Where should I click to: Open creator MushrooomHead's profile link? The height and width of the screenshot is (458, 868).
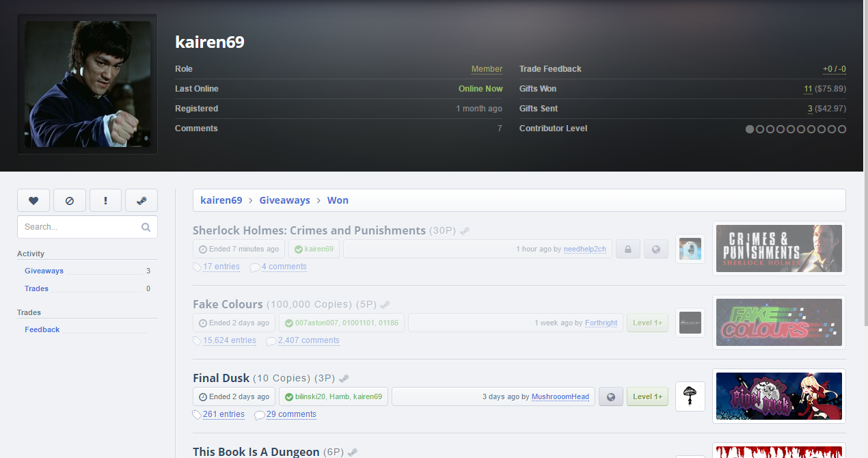tap(560, 397)
